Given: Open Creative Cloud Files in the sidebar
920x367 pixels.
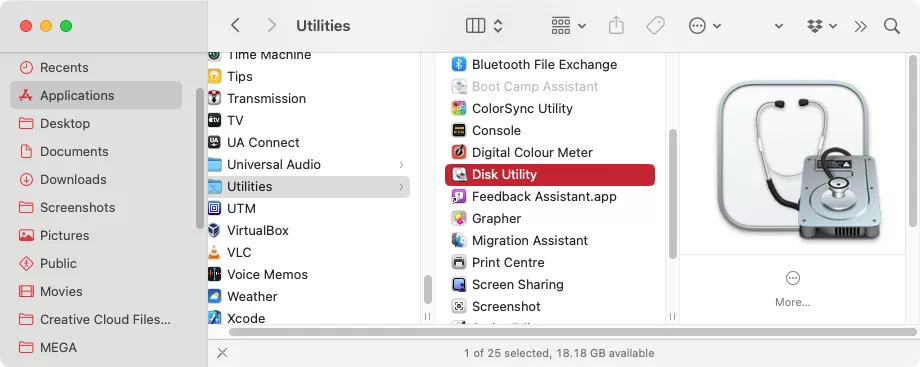Looking at the screenshot, I should click(x=95, y=319).
